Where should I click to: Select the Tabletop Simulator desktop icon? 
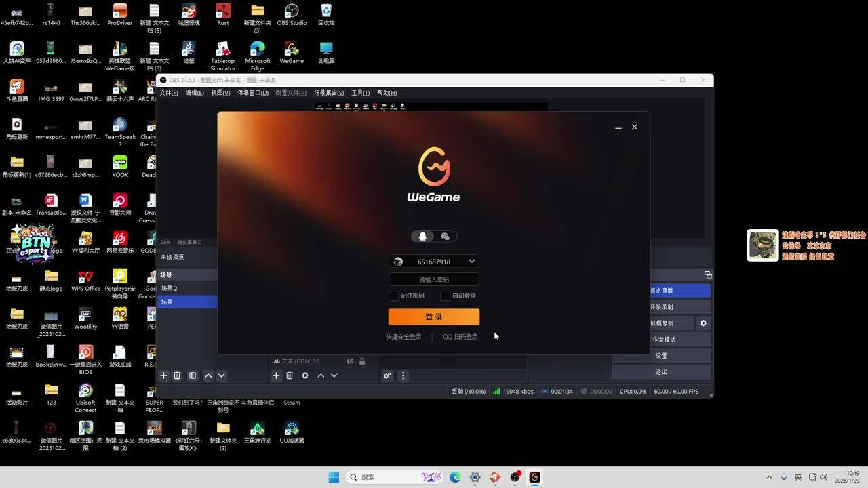(x=223, y=56)
